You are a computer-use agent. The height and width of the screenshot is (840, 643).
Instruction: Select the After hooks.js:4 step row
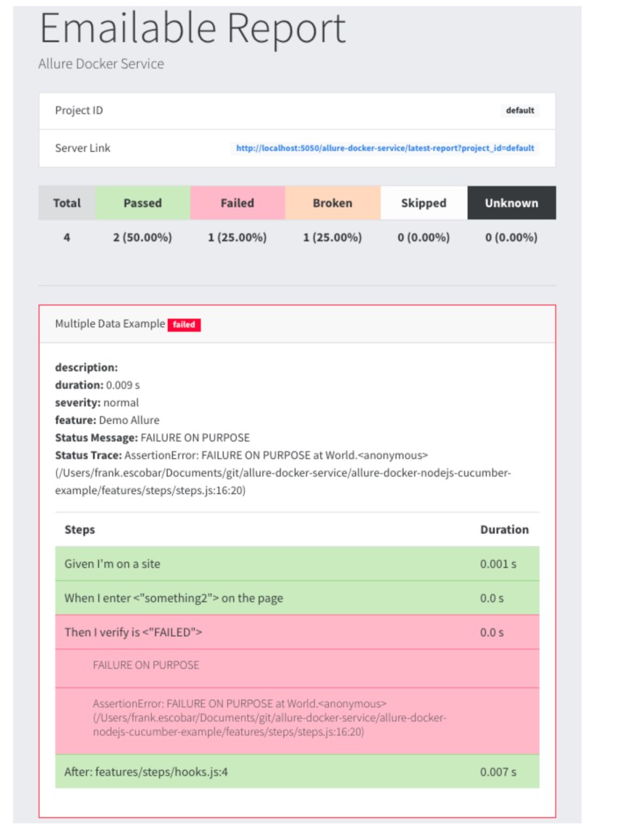pyautogui.click(x=297, y=771)
